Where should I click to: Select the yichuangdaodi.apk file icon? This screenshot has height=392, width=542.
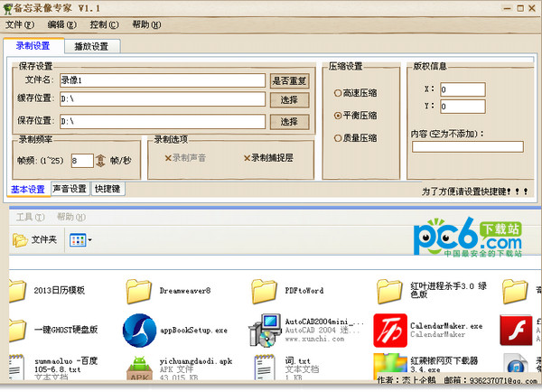(139, 369)
